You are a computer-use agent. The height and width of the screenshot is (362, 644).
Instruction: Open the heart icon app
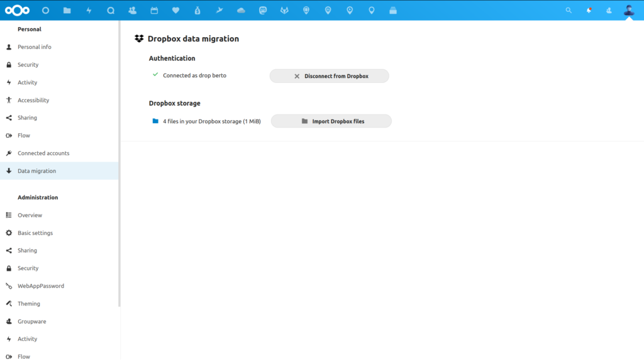pyautogui.click(x=176, y=10)
